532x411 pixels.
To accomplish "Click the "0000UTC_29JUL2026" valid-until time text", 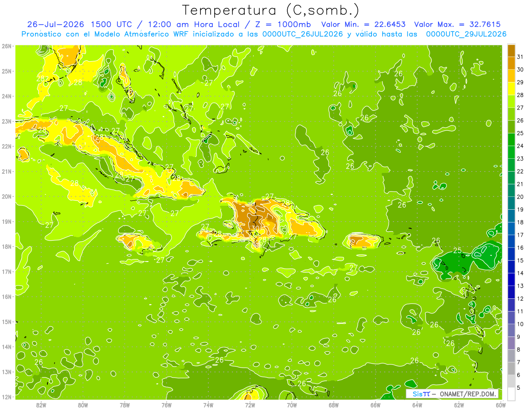I will point(466,34).
